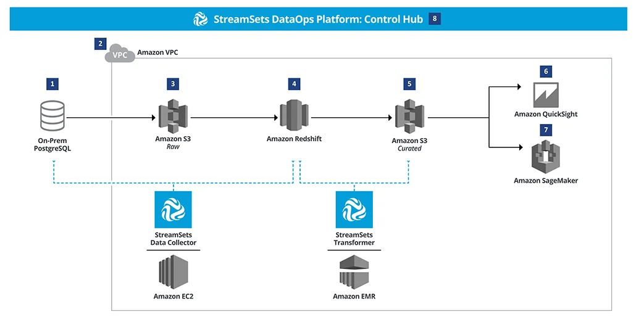
Task: Click the StreamSets logo in header banner
Action: click(x=201, y=19)
